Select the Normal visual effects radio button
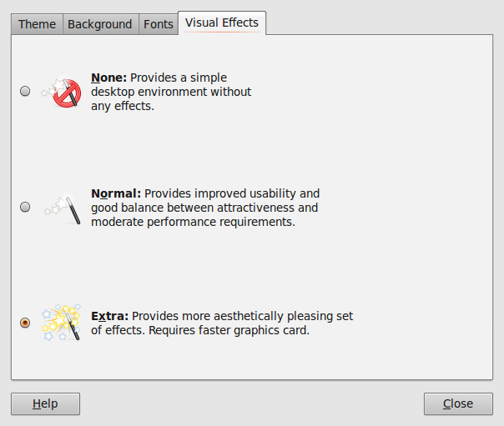This screenshot has width=504, height=426. point(25,207)
